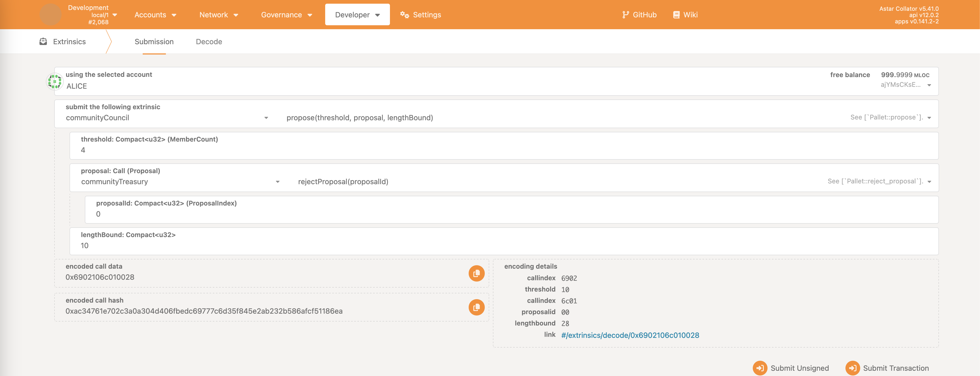Open the communityTreasury pallet dropdown

[x=277, y=182]
